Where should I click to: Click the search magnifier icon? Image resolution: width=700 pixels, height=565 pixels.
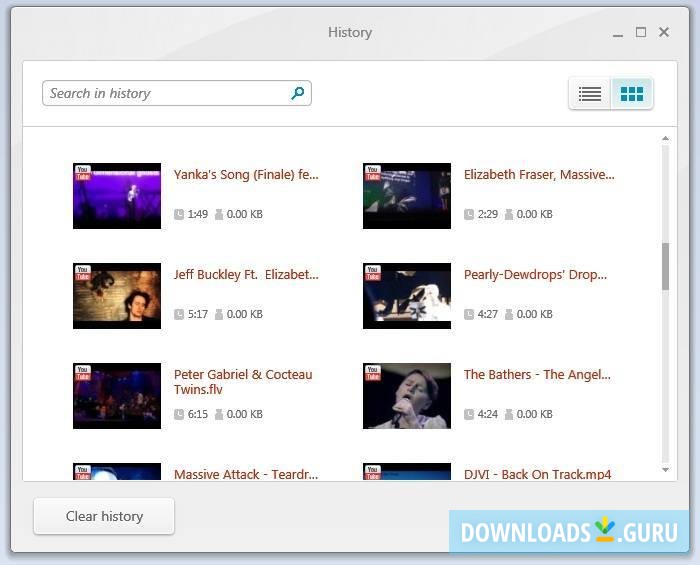coord(297,93)
